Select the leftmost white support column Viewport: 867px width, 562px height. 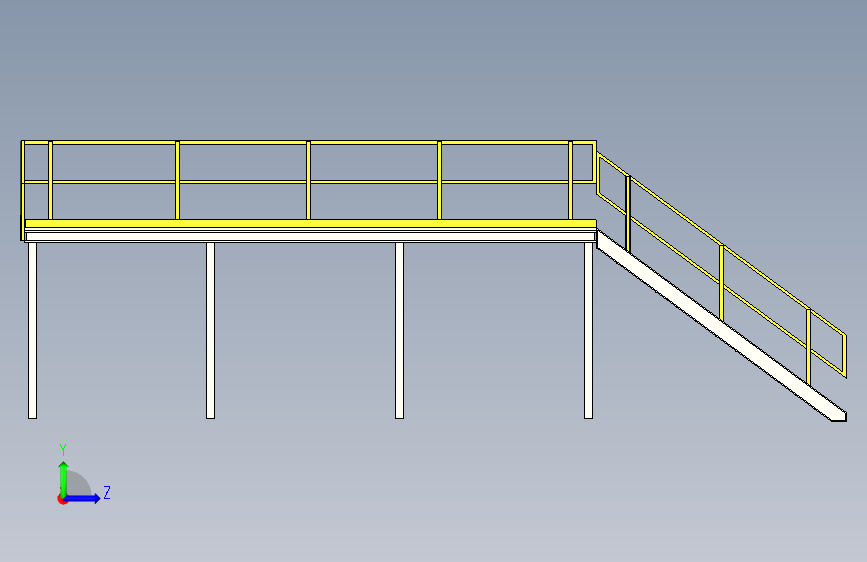(33, 330)
